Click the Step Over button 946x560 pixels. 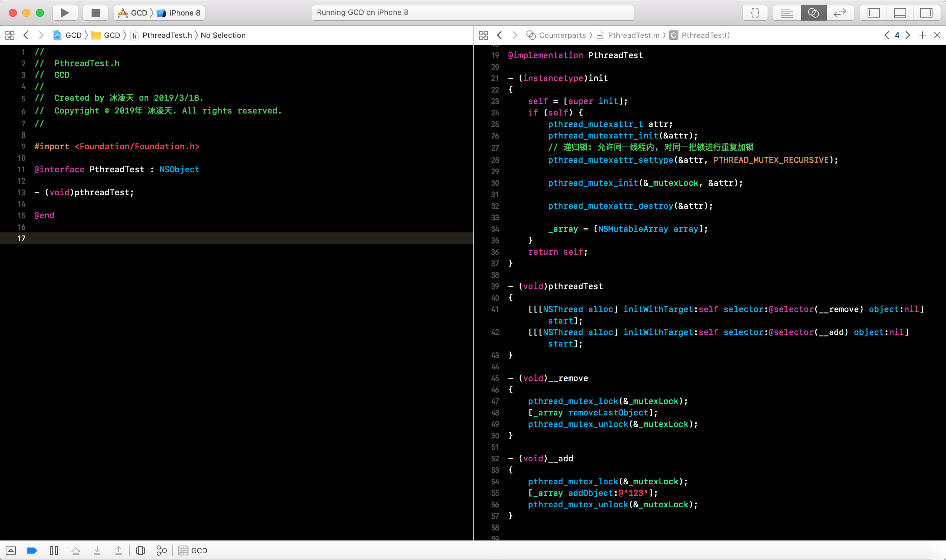click(75, 551)
